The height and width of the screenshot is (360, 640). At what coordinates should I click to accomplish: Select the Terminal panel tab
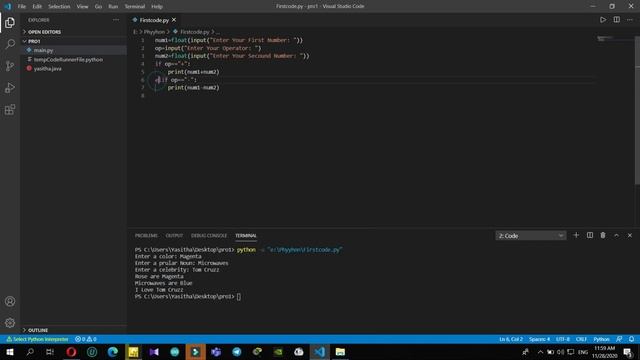[x=246, y=236]
